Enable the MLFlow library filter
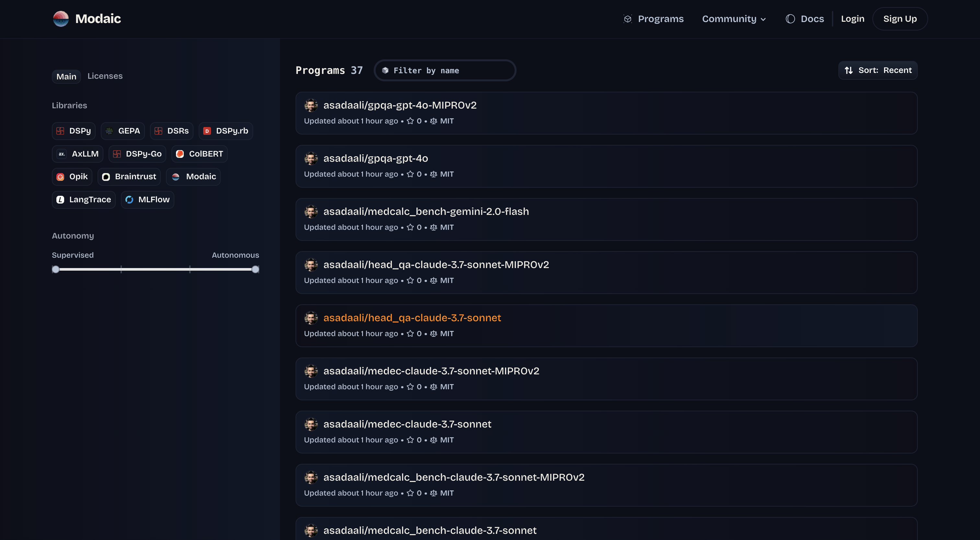 pos(147,200)
